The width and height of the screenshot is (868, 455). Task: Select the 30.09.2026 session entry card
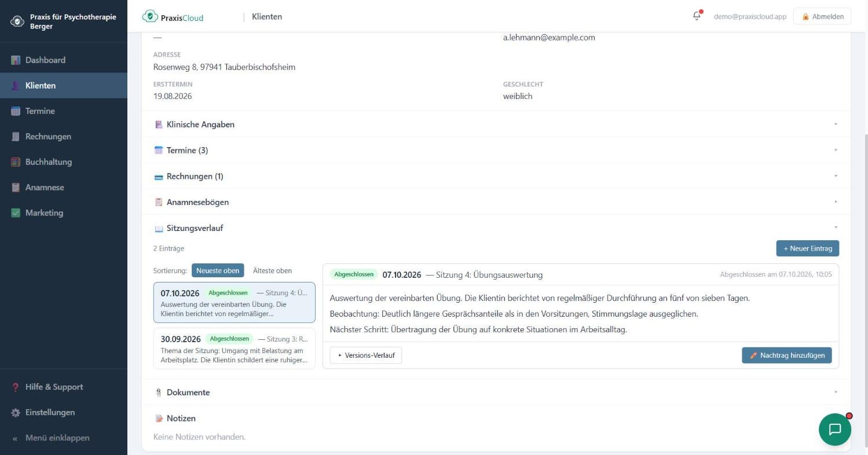[235, 348]
